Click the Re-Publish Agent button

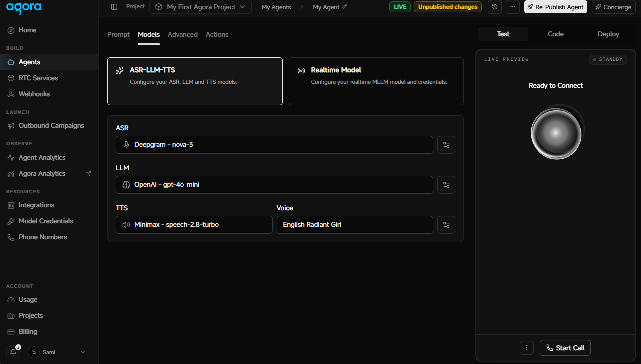pos(556,7)
